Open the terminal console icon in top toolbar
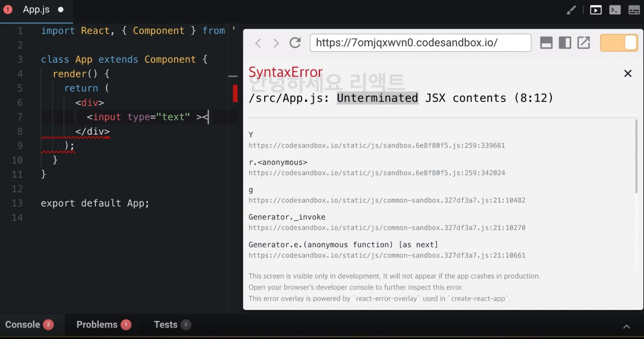The height and width of the screenshot is (339, 644). coord(615,10)
